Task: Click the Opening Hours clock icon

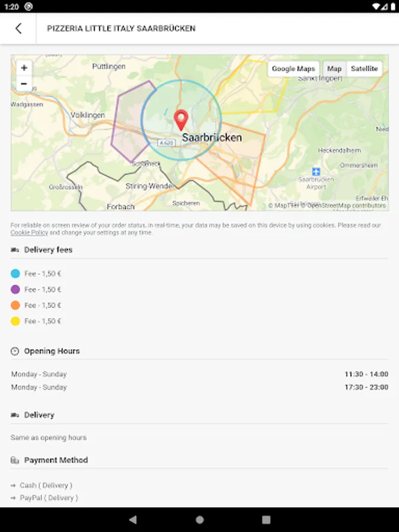Action: tap(15, 351)
